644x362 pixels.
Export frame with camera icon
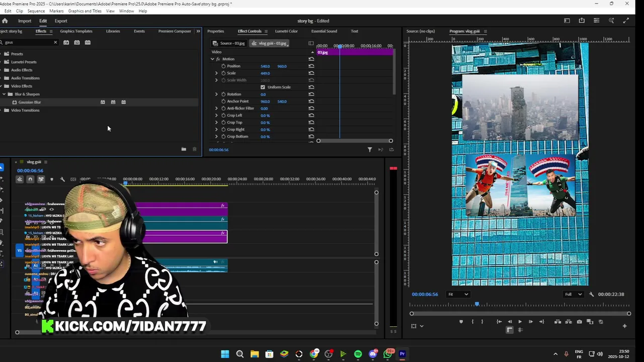[579, 322]
